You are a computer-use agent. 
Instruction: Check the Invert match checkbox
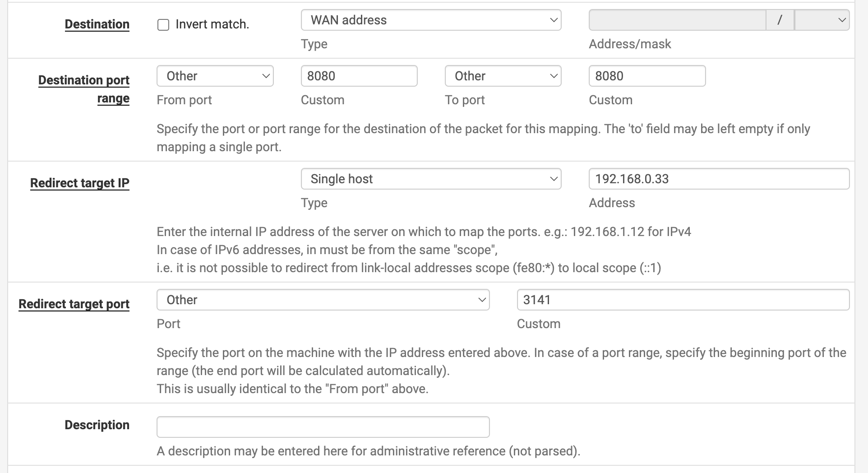[163, 24]
